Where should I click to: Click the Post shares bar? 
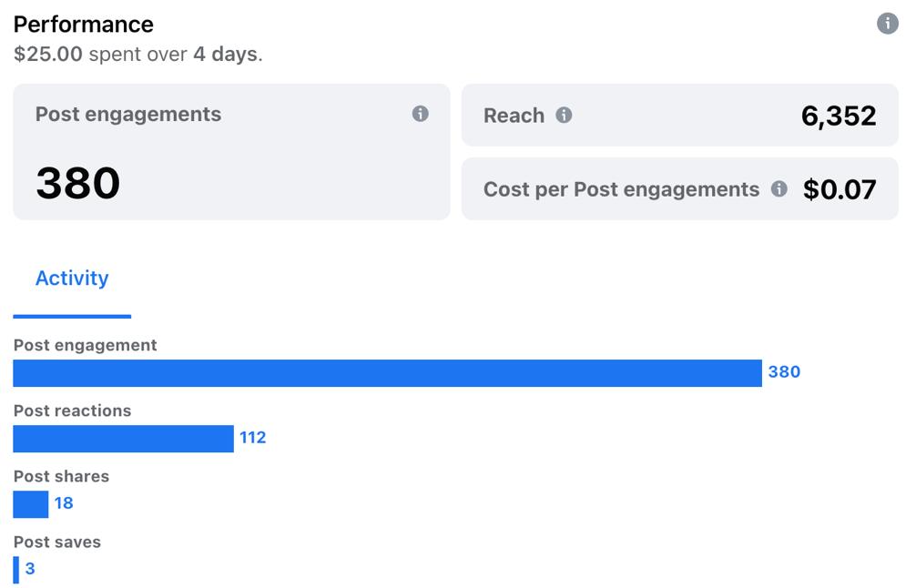coord(31,504)
